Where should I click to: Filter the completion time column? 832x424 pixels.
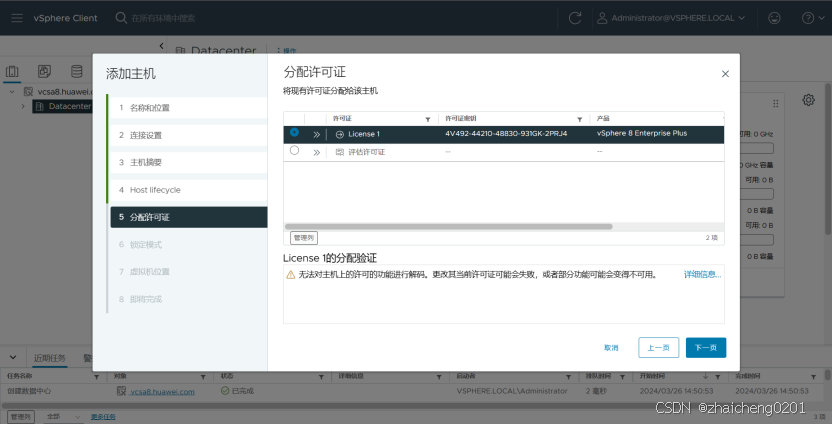pyautogui.click(x=813, y=377)
